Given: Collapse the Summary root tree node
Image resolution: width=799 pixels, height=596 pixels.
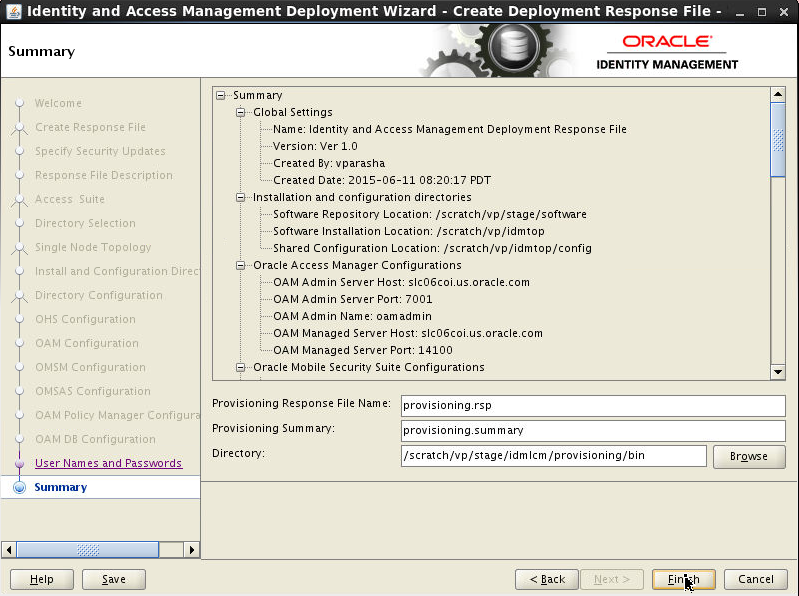Looking at the screenshot, I should (x=221, y=95).
